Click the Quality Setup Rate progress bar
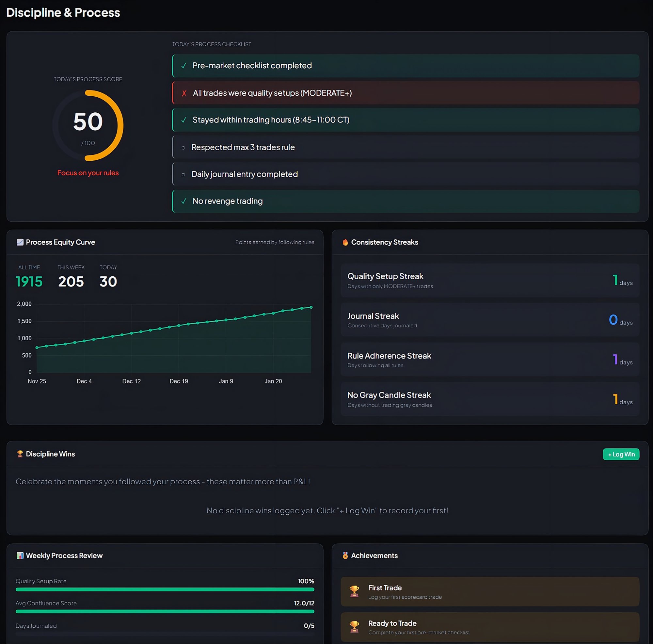The image size is (653, 644). [x=165, y=589]
